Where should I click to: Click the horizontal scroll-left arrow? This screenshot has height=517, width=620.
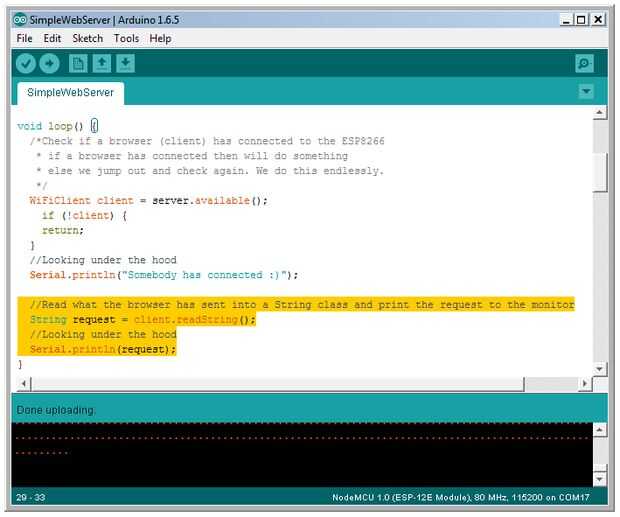click(x=24, y=383)
